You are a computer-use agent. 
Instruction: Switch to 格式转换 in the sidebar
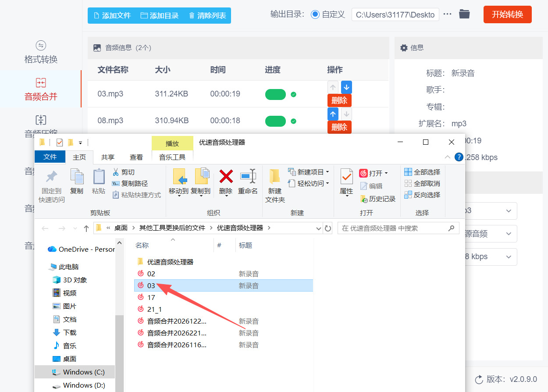(x=41, y=52)
